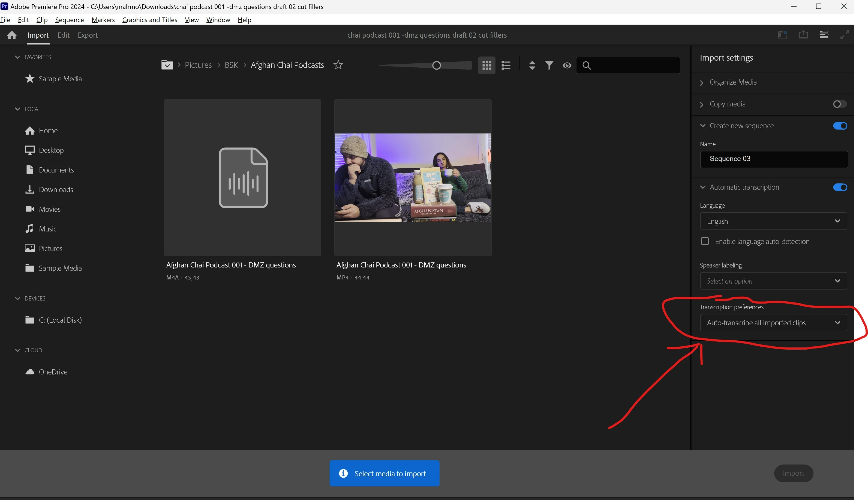The height and width of the screenshot is (500, 868).
Task: Expand the Organize Media section
Action: click(x=733, y=82)
